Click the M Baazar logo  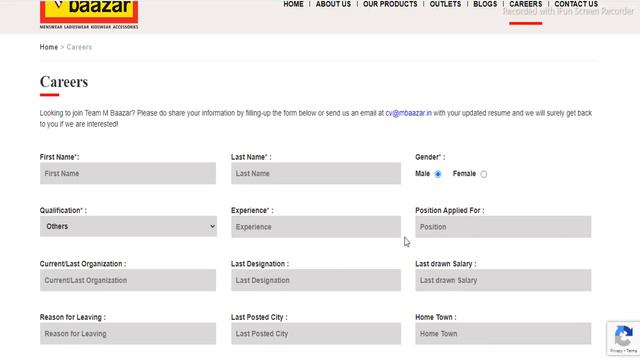point(89,14)
